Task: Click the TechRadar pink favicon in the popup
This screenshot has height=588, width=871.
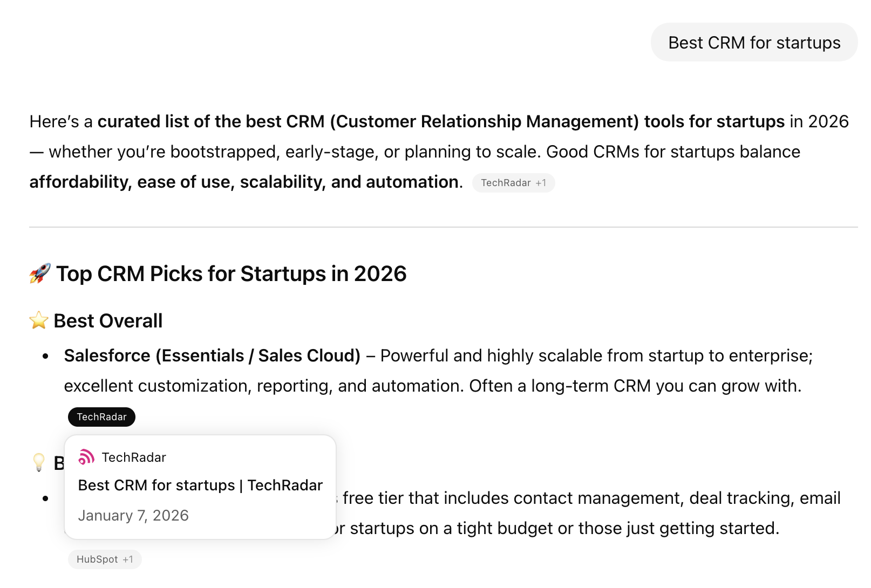Action: [x=86, y=457]
